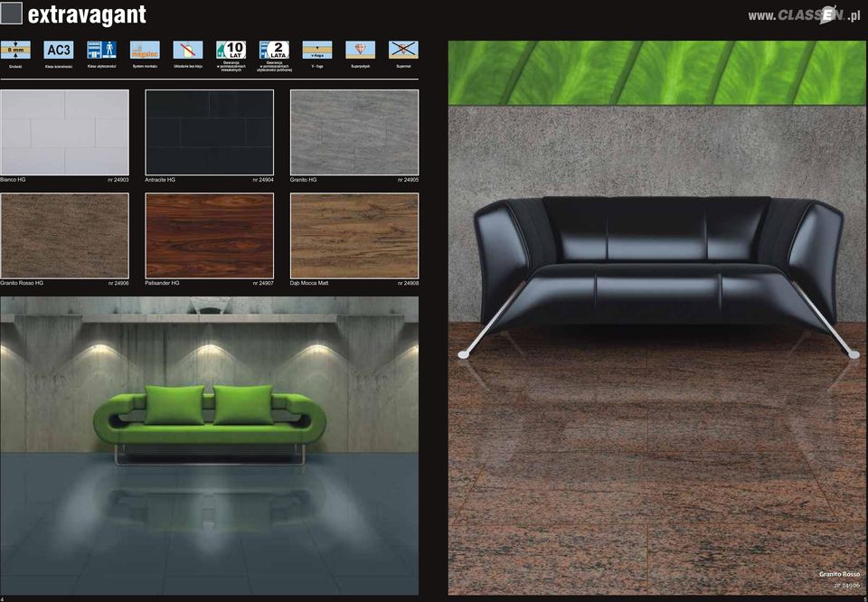Click the 'nr 24904' number

(263, 180)
